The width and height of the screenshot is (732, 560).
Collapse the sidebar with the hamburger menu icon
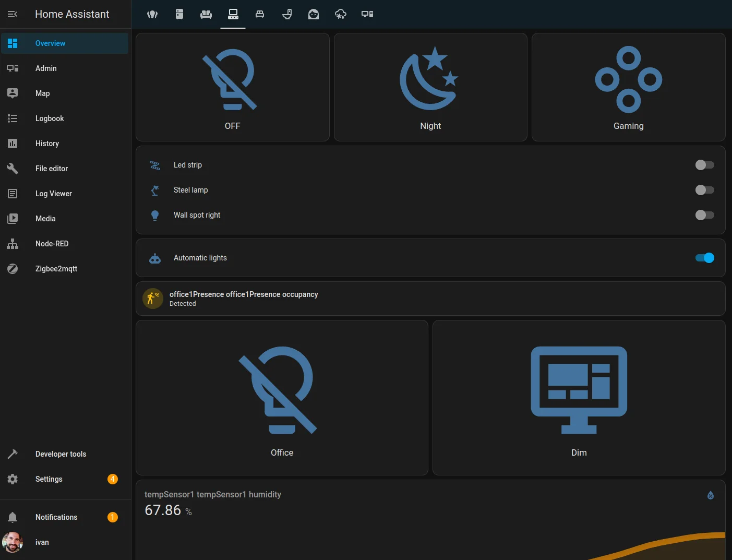[x=13, y=14]
